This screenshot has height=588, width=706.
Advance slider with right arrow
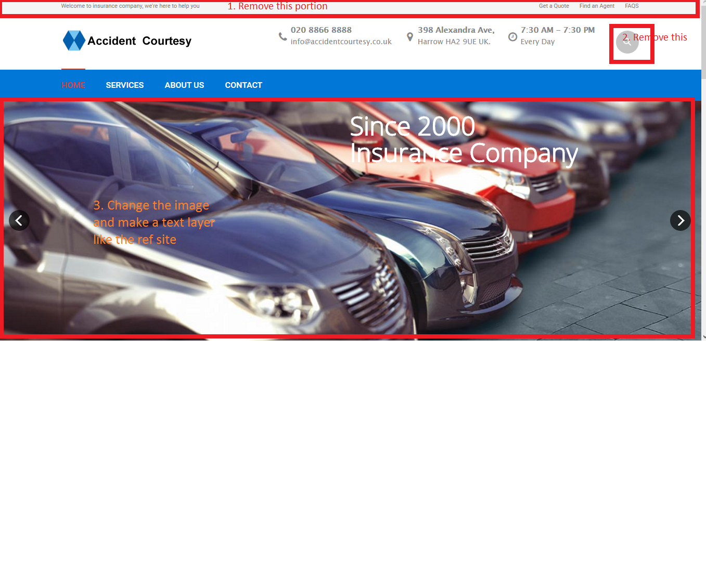680,220
